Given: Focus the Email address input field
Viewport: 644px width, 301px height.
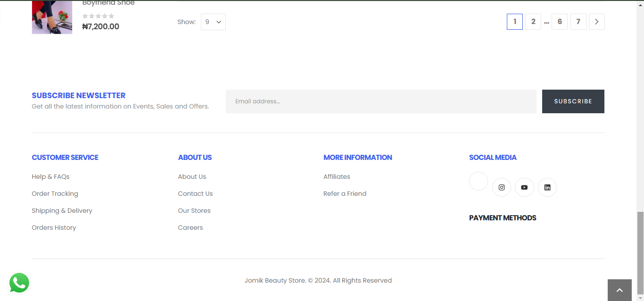Looking at the screenshot, I should point(381,101).
